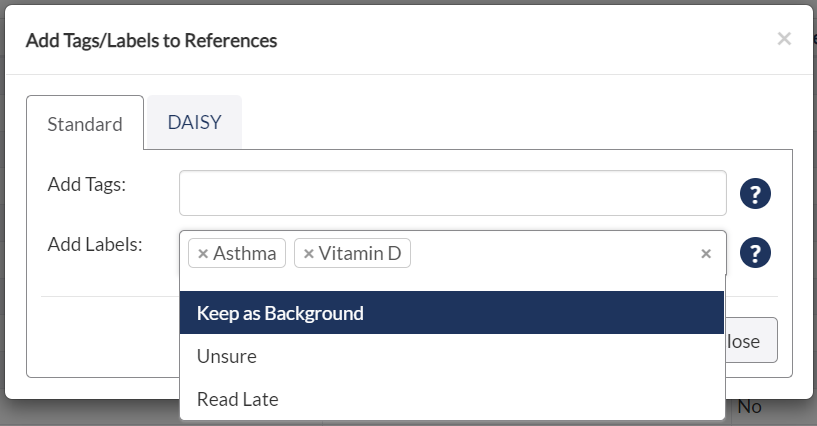Open help icon beside Add Labels field

coord(755,253)
